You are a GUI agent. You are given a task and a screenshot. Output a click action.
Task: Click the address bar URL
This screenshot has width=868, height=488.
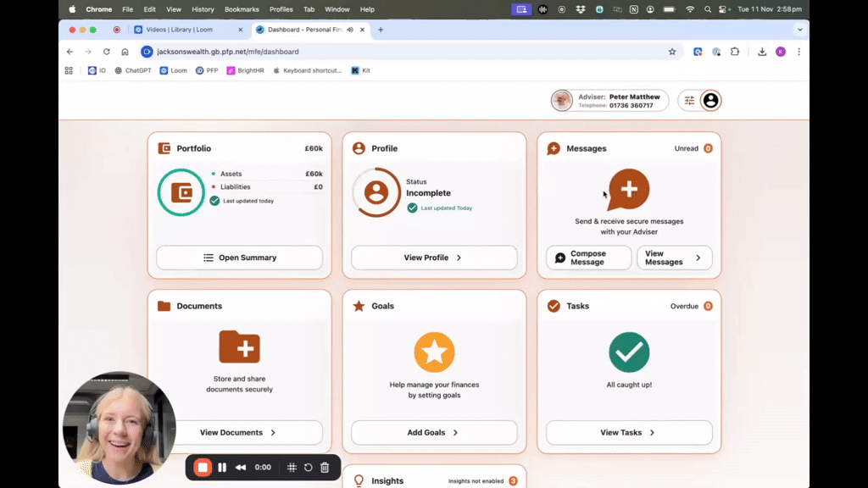(x=227, y=52)
